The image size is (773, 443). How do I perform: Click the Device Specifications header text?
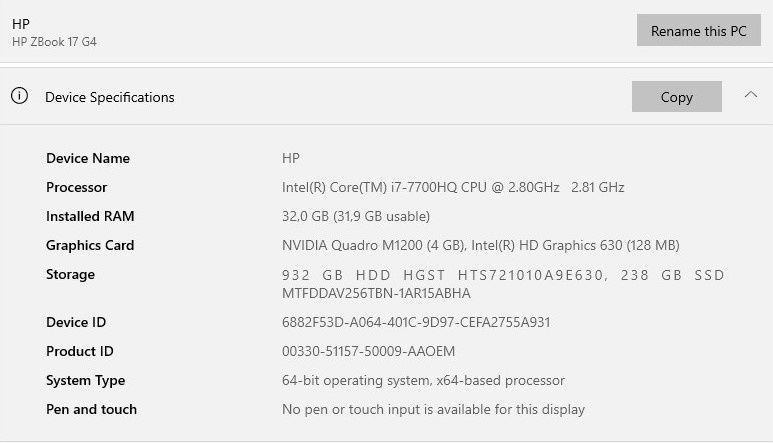[110, 97]
